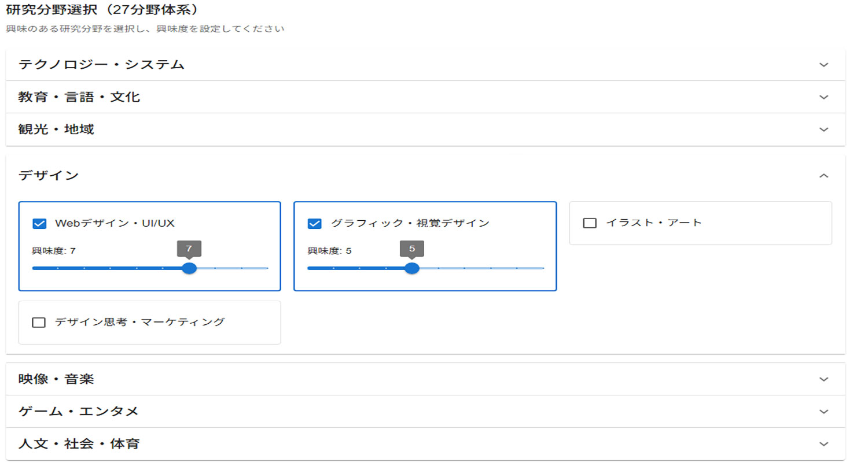Expand the テクノロジー・システム section header
The image size is (868, 470).
coord(101,65)
